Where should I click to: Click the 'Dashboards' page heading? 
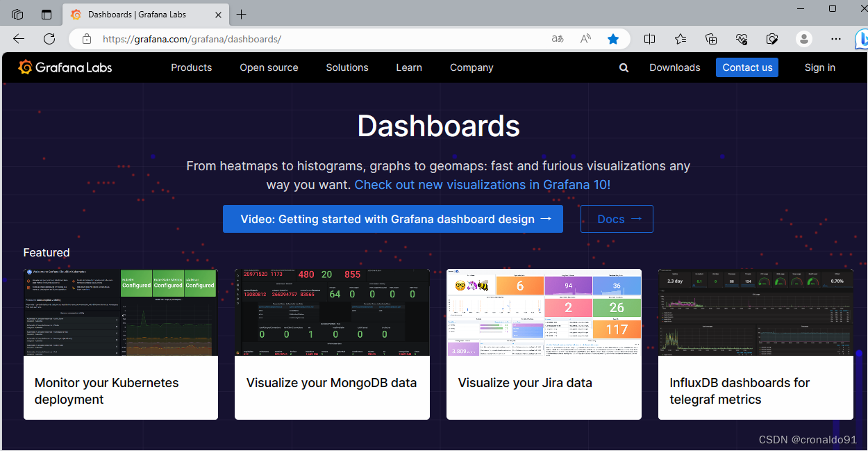coord(438,126)
